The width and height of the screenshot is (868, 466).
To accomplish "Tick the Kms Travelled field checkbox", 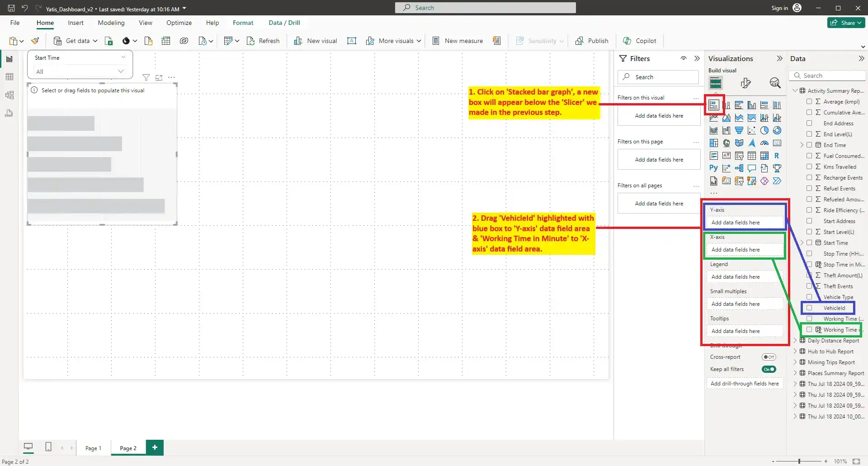I will pyautogui.click(x=809, y=167).
